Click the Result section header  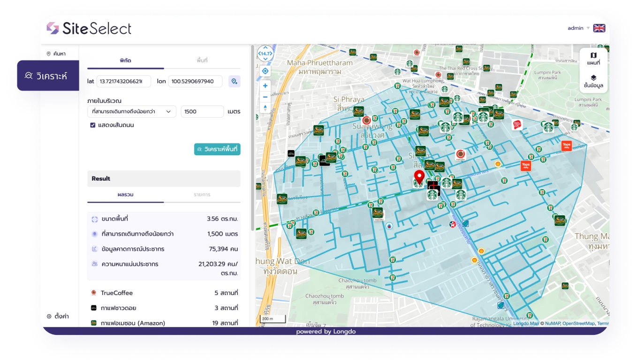click(164, 179)
